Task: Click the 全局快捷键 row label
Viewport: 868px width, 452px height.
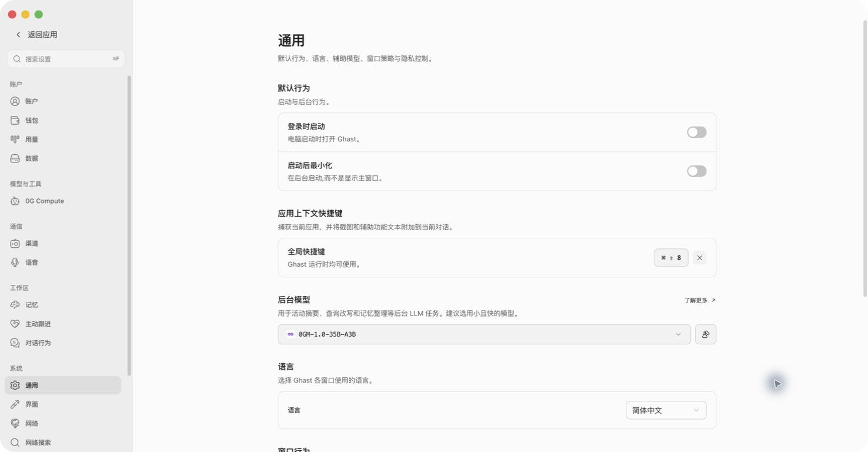Action: point(306,252)
